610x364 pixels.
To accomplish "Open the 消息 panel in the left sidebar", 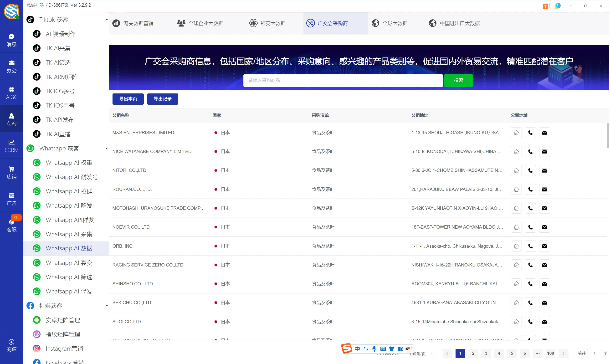I will point(11,40).
